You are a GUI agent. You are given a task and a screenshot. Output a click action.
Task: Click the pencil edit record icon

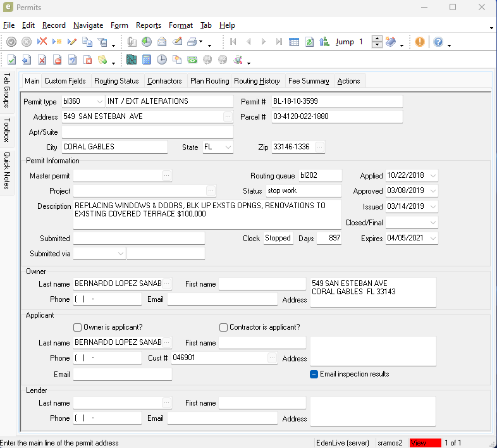click(72, 42)
